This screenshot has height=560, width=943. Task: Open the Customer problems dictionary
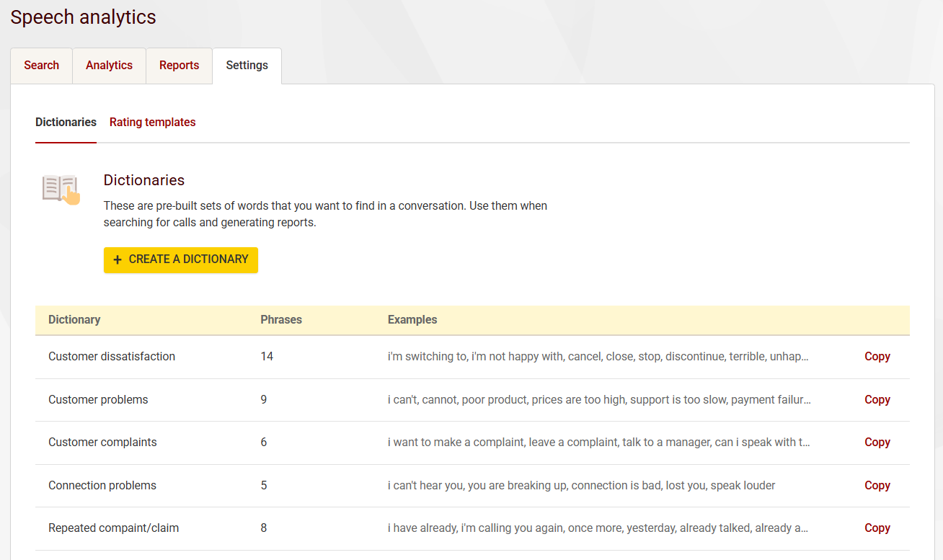click(98, 400)
